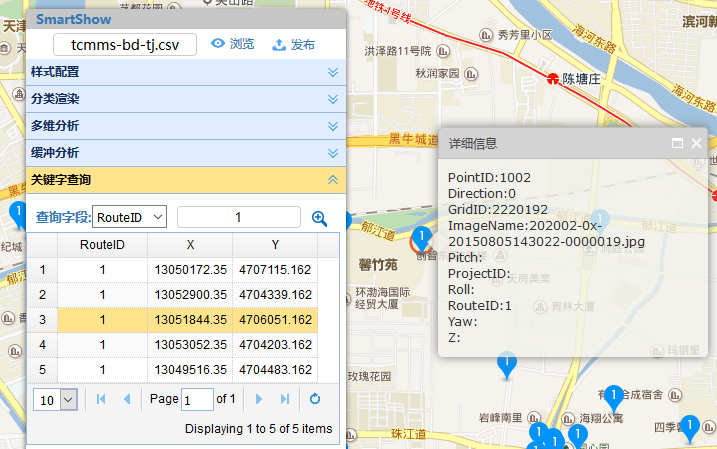Click the Y column header
The width and height of the screenshot is (717, 449).
point(275,245)
